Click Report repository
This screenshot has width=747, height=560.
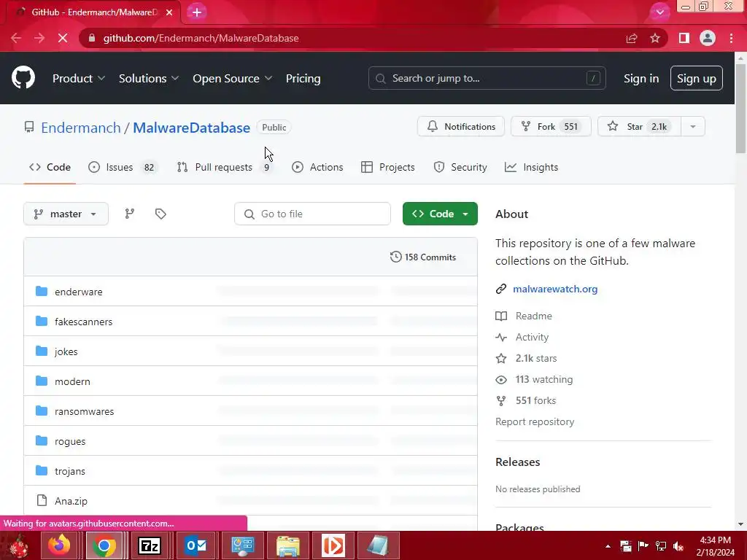[x=535, y=422]
